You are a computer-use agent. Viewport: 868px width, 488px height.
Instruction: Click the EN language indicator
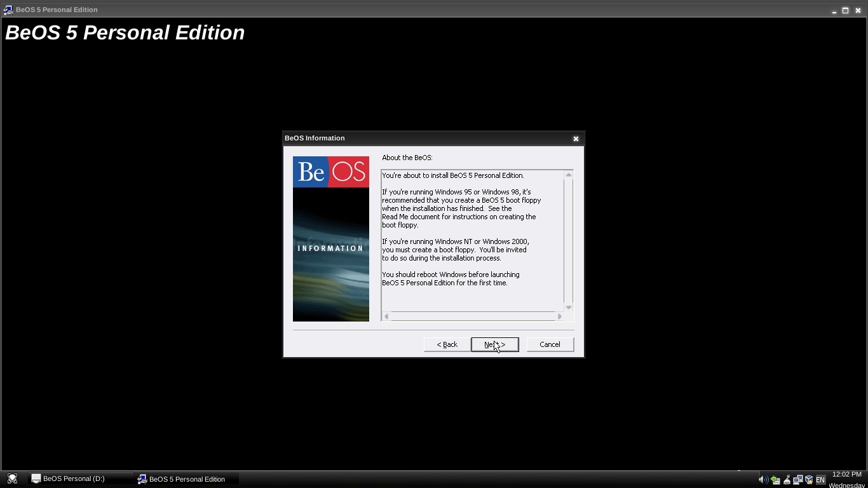click(820, 480)
